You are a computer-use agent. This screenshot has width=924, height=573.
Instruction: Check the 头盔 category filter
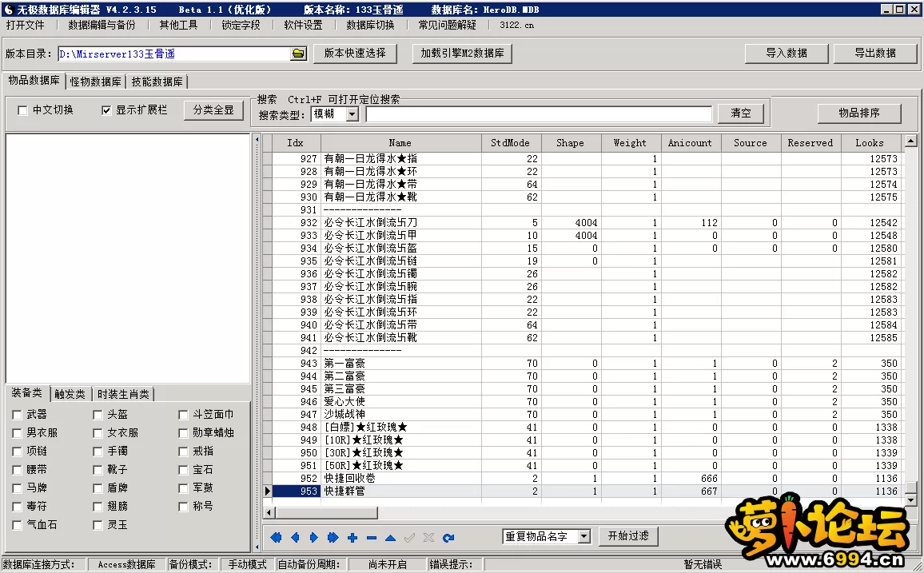click(98, 416)
